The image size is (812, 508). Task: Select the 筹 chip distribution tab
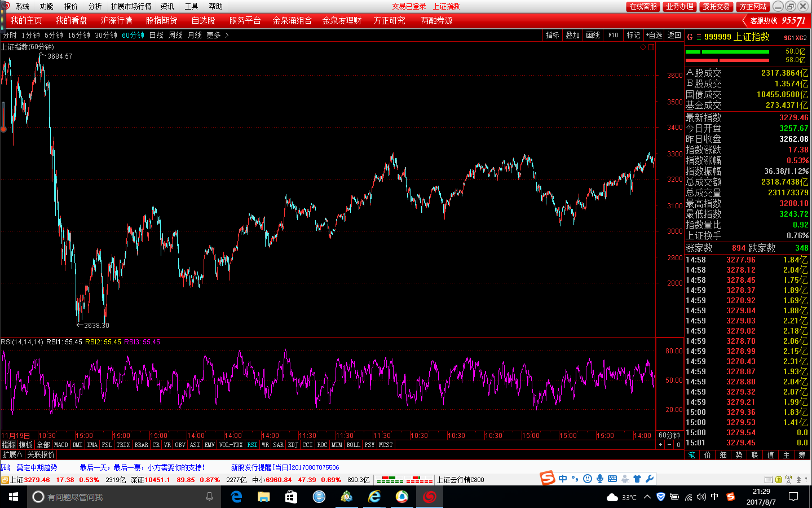coord(802,455)
